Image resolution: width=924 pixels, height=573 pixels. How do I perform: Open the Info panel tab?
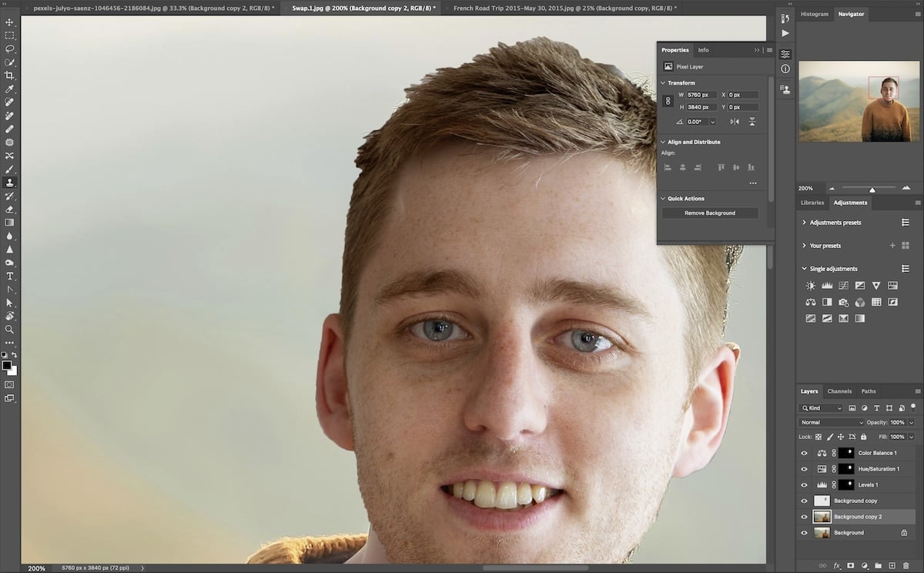coord(703,49)
